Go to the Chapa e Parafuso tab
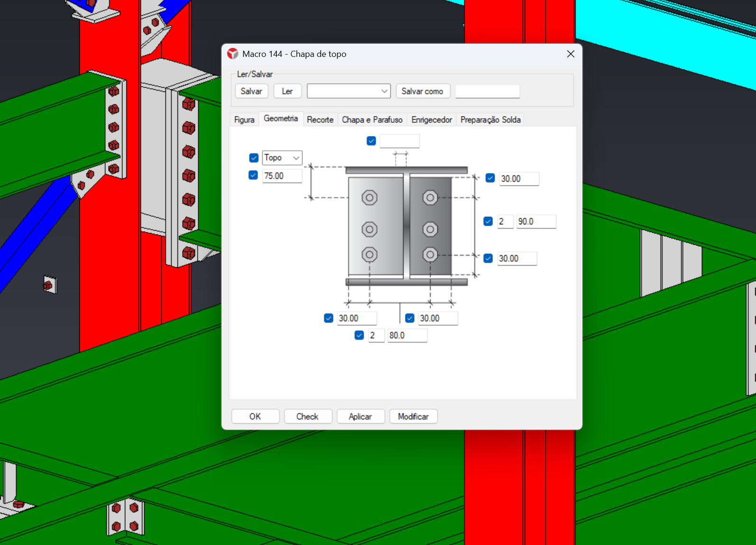 click(372, 120)
